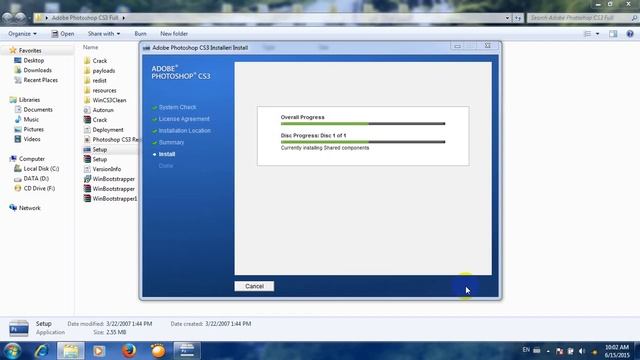
Task: Select the Autorun file icon
Action: pos(87,110)
